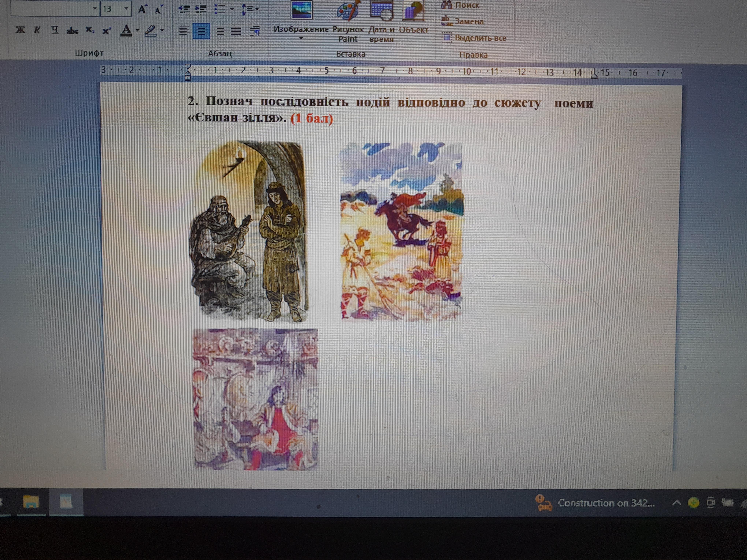This screenshot has width=747, height=560.
Task: Click the bulleted list icon
Action: tap(220, 9)
